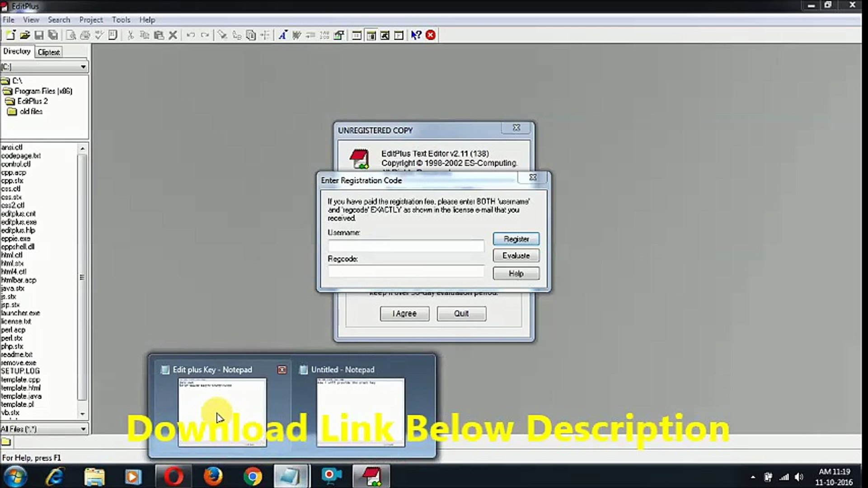Open the Edit plus Key Notepad thumbnail
868x488 pixels.
[x=222, y=412]
